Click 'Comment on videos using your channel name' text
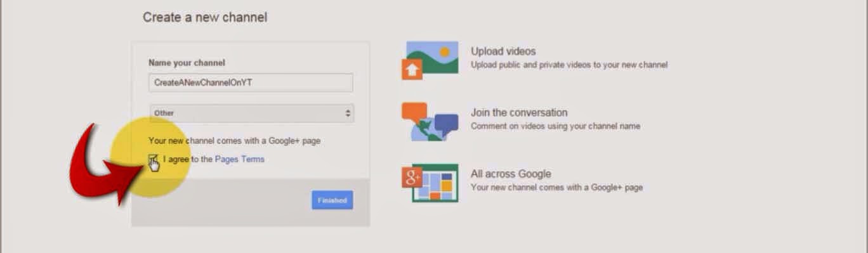 pyautogui.click(x=555, y=126)
